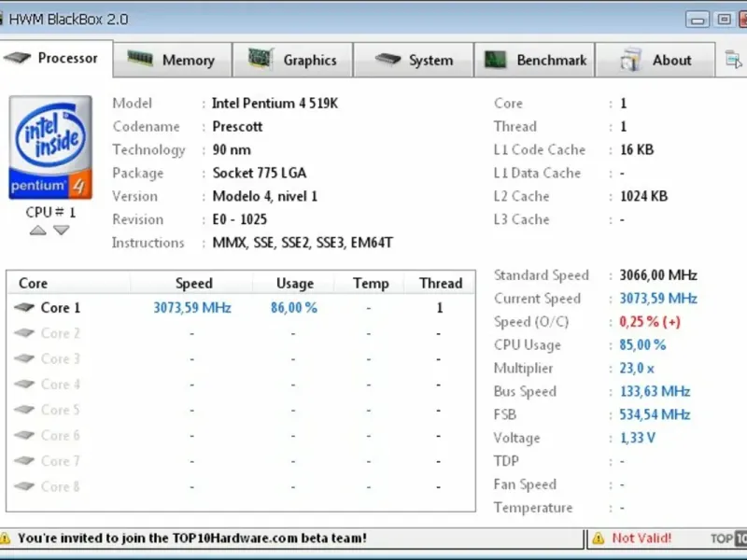The image size is (747, 560).
Task: Click L1 Code Cache value 16 KB
Action: point(637,150)
